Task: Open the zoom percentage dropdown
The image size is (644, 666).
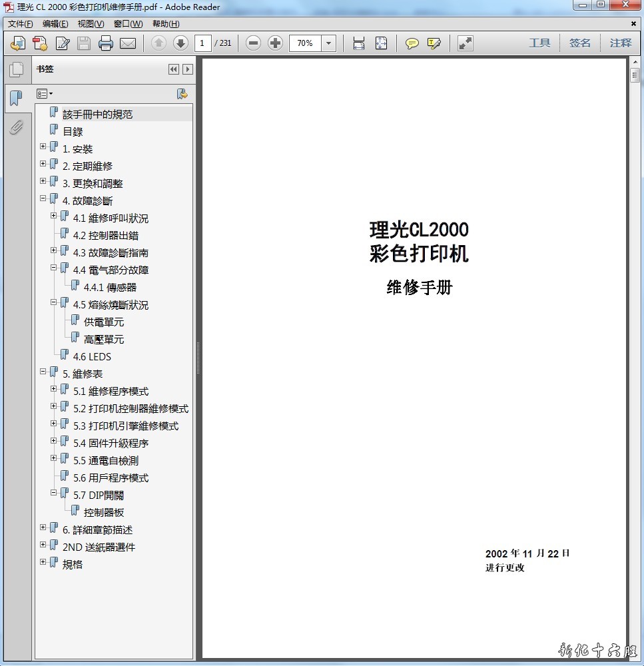Action: point(329,43)
